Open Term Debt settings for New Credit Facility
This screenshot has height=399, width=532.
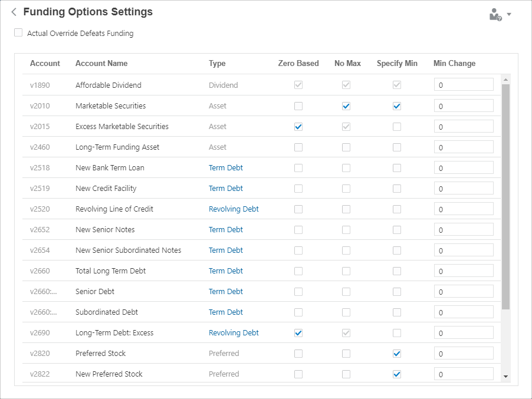click(x=226, y=188)
